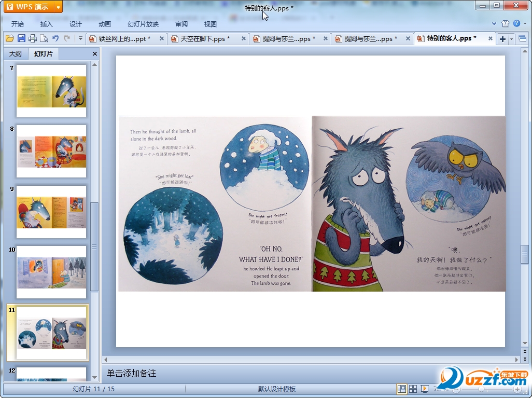Switch to the 大纲 outline pane tab
The image size is (532, 398).
pos(15,53)
